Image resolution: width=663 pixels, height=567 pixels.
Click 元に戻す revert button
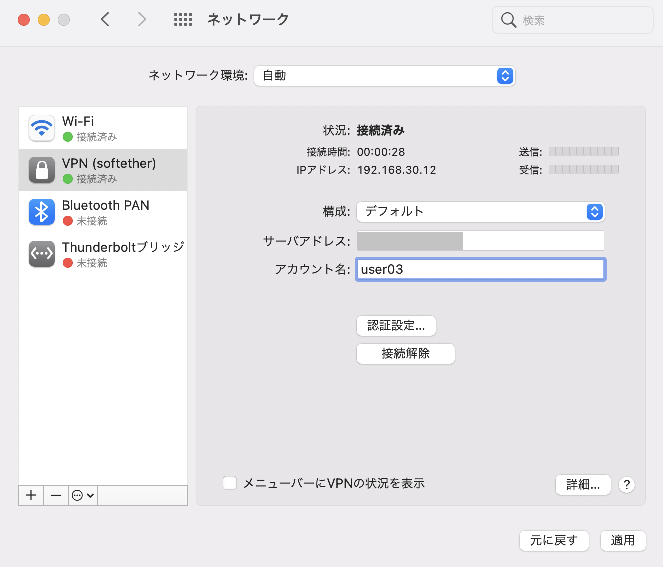[554, 540]
